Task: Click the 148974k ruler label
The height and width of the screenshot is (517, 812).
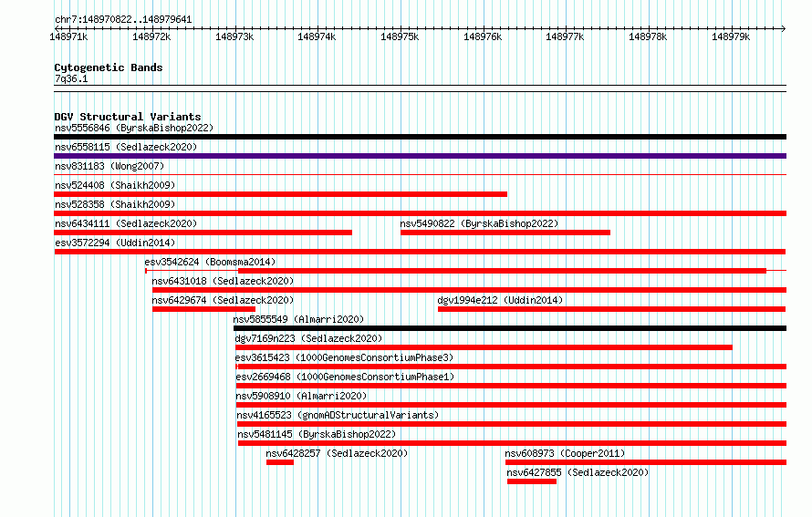Action: coord(317,36)
